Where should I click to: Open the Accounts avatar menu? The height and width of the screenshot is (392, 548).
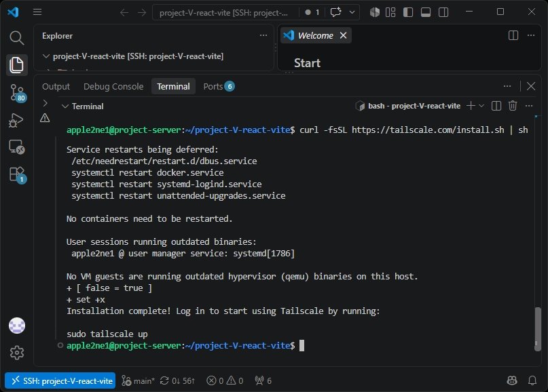point(17,326)
